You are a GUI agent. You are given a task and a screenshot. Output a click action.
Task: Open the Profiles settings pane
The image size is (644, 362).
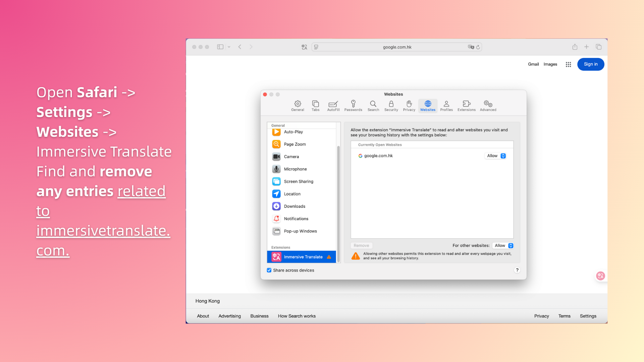[446, 106]
